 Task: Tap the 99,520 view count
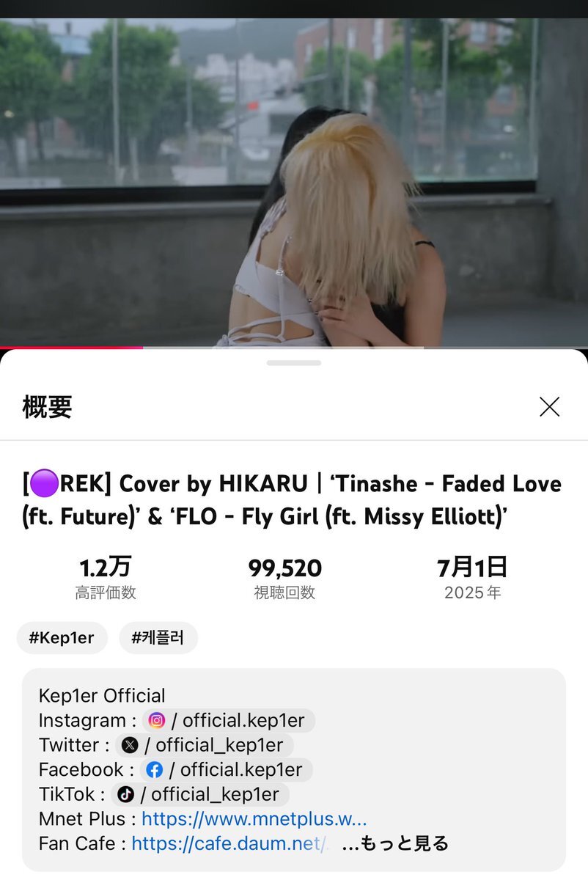coord(284,568)
